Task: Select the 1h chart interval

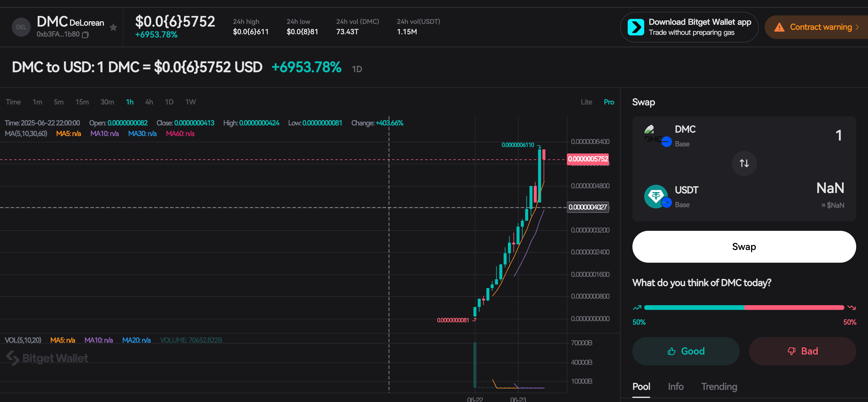Action: coord(130,102)
